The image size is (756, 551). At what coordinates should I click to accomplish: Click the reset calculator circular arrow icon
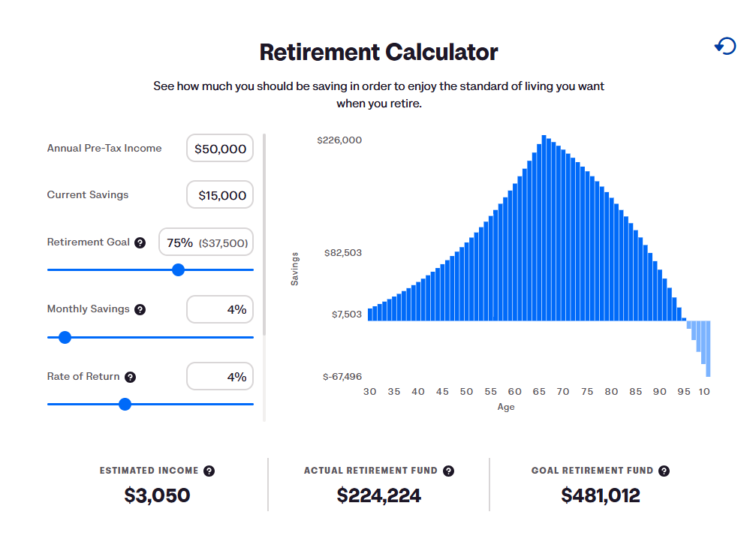tap(725, 47)
